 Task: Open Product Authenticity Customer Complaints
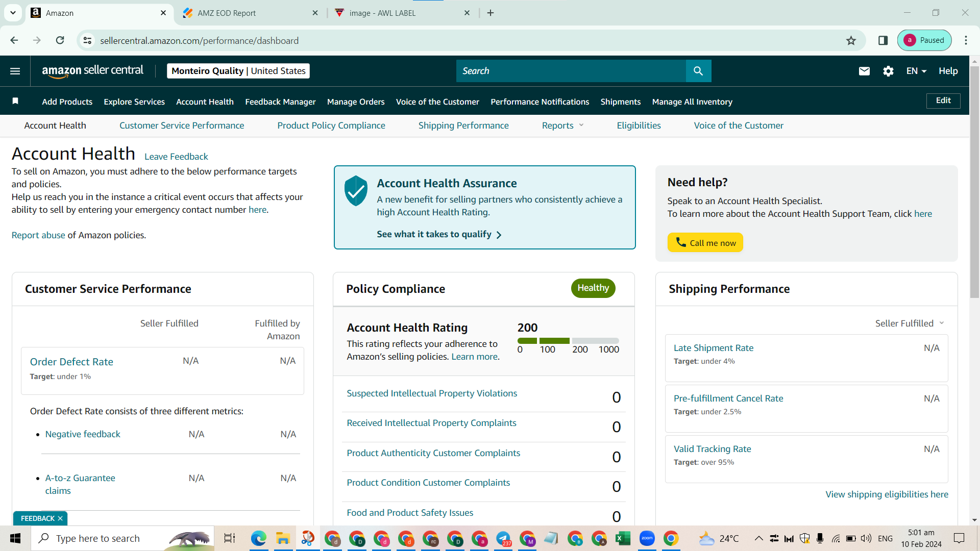pyautogui.click(x=433, y=453)
